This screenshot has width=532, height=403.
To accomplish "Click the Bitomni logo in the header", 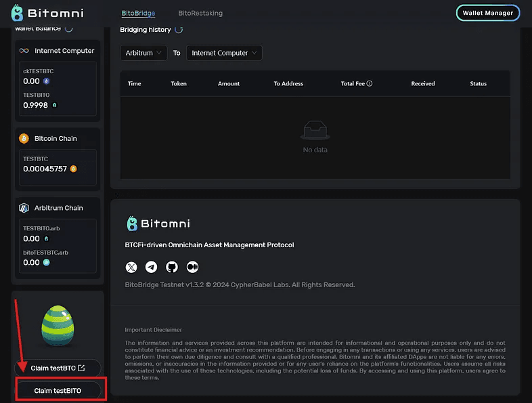I will [47, 13].
